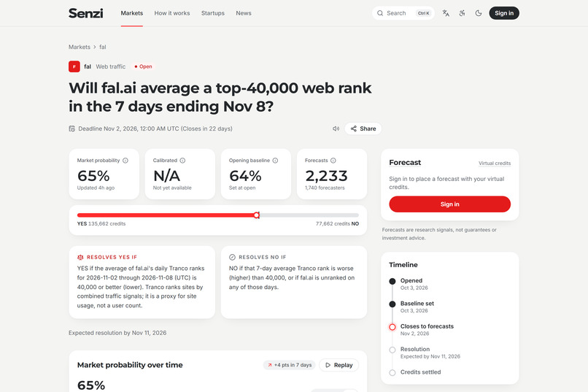Click the fal breadcrumb
The height and width of the screenshot is (392, 588).
pos(102,47)
